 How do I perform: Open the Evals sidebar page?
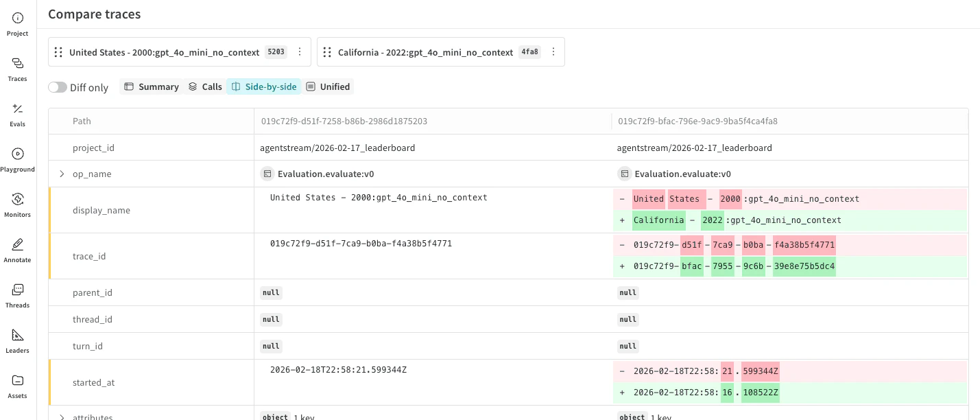click(x=18, y=115)
